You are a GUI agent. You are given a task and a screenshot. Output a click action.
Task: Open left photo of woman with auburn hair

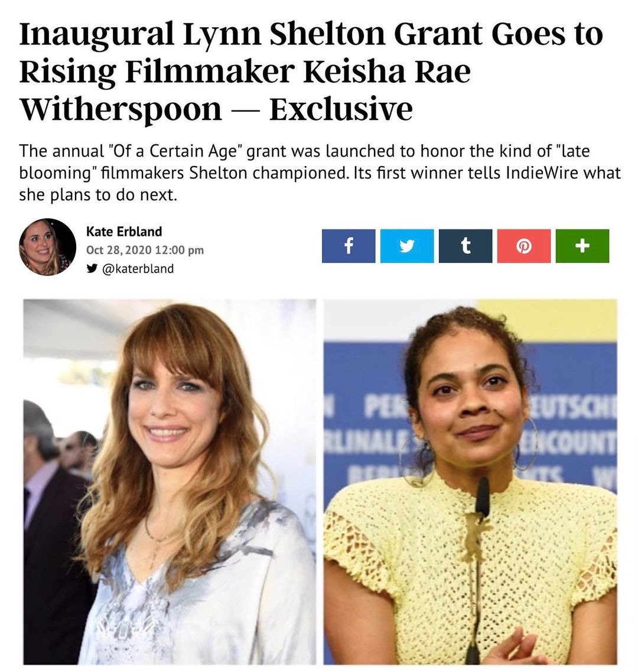pyautogui.click(x=170, y=482)
